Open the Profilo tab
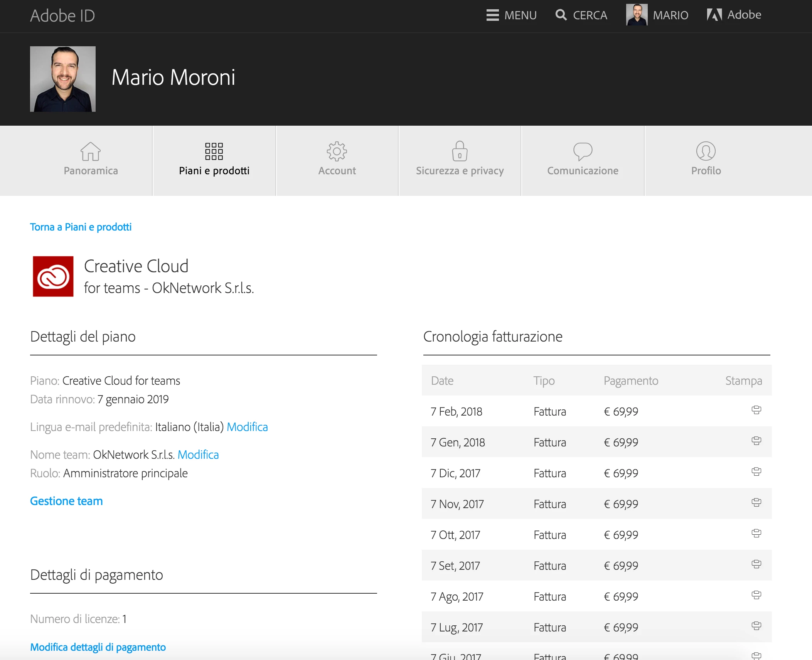Screen dimensions: 812x660 [x=706, y=161]
